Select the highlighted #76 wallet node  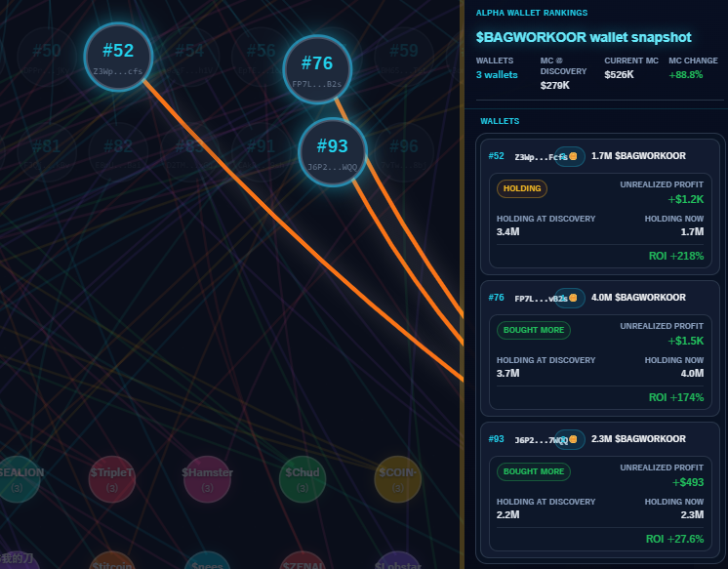[317, 69]
